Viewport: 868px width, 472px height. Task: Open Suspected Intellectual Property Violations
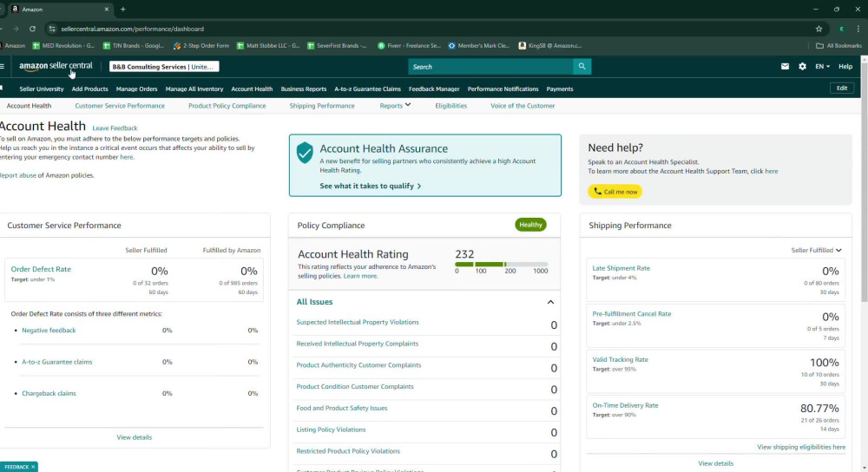coord(358,322)
